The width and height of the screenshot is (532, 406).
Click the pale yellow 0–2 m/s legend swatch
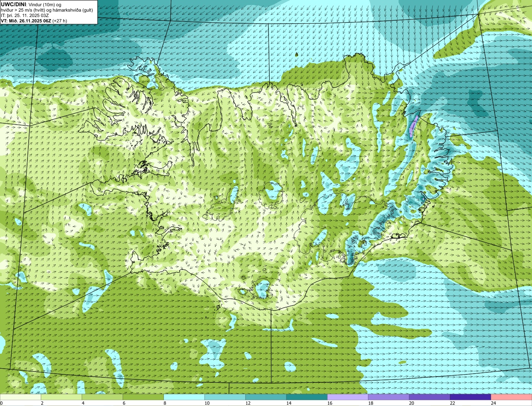coord(20,397)
